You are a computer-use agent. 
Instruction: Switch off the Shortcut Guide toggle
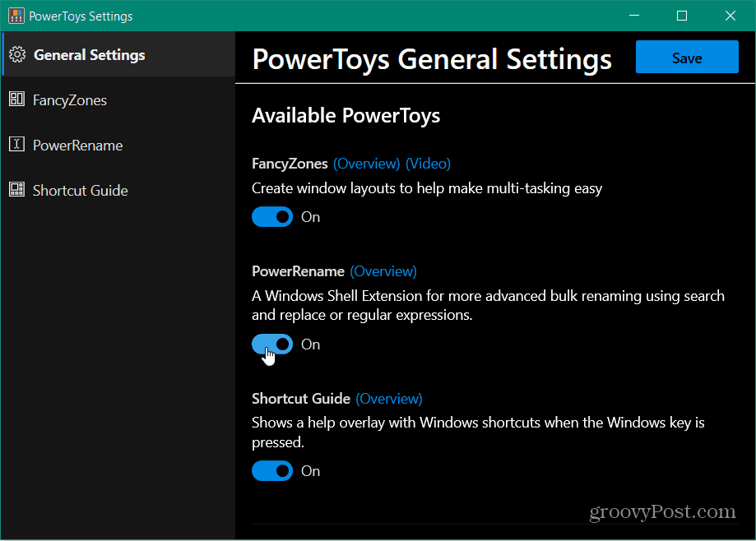[272, 470]
